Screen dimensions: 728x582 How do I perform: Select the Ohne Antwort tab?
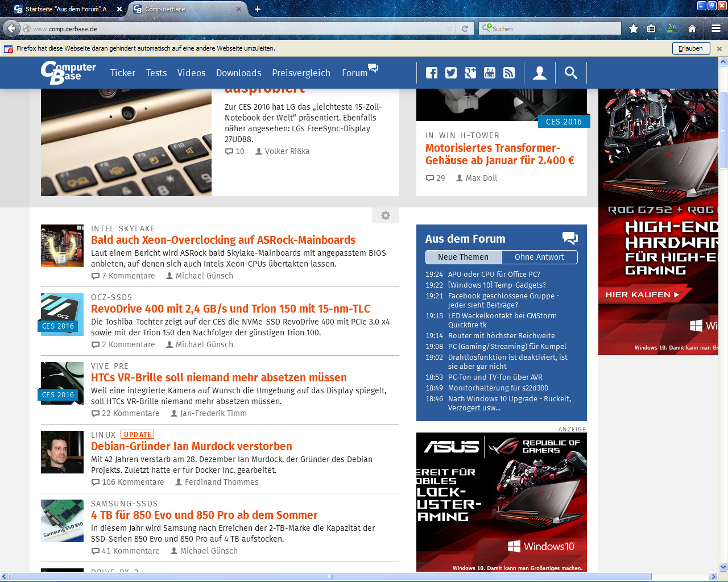539,257
